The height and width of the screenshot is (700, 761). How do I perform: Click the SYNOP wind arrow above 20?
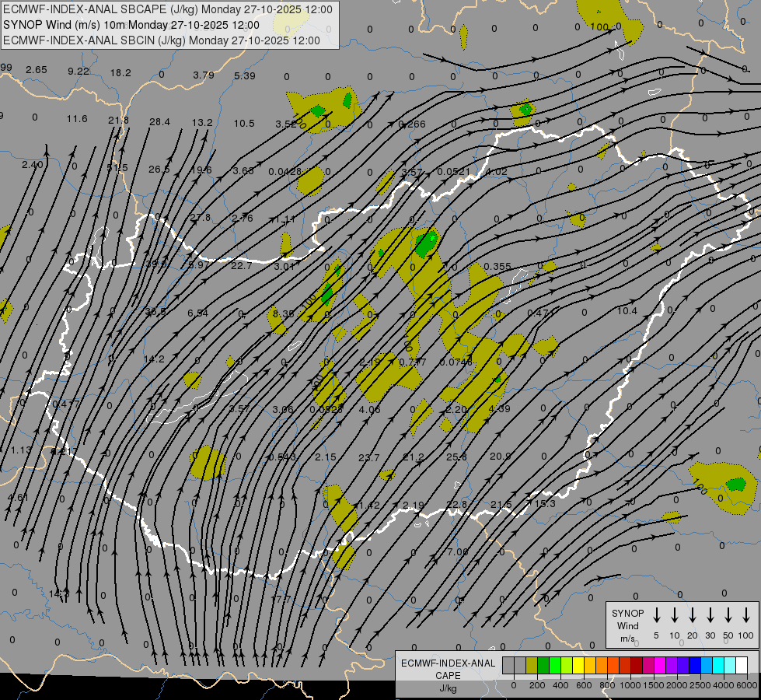pyautogui.click(x=693, y=614)
